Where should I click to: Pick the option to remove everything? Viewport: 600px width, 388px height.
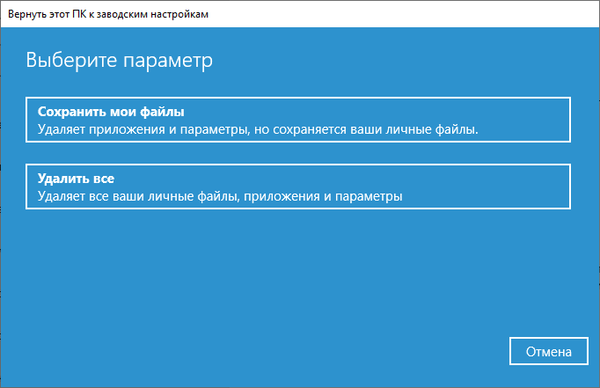(x=298, y=187)
